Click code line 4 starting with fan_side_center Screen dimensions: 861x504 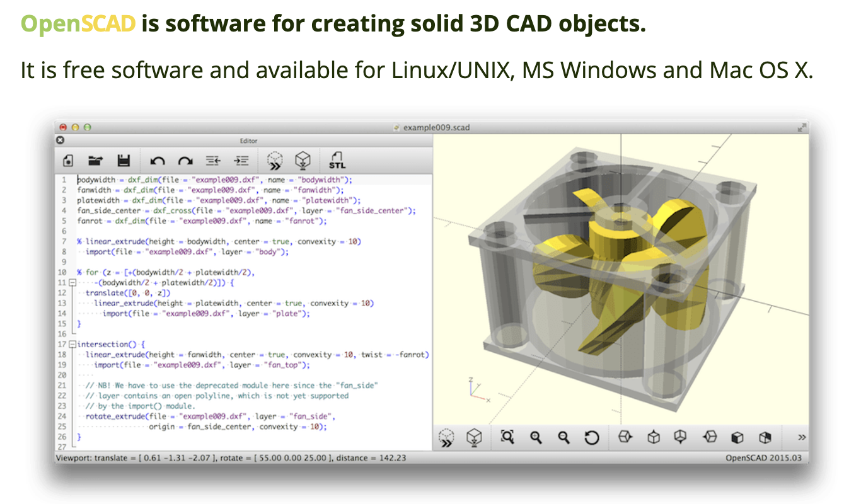click(x=246, y=210)
